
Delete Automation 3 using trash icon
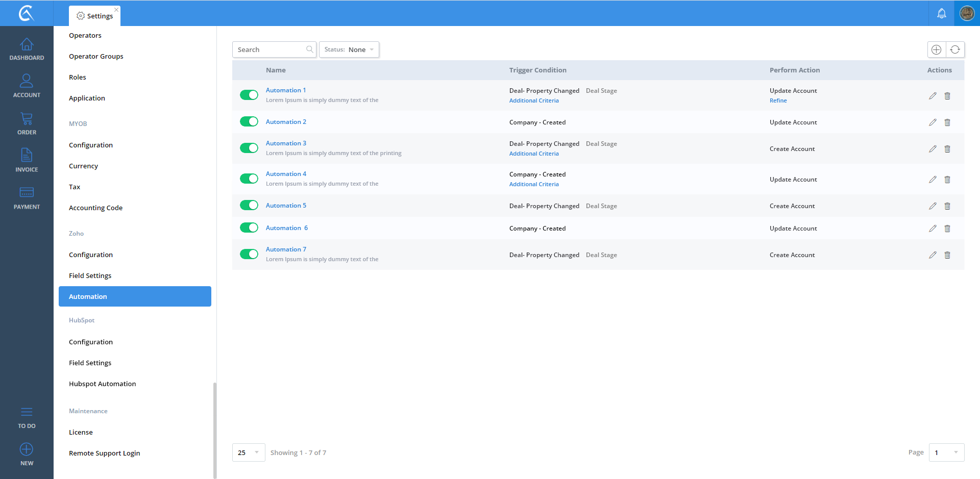coord(947,149)
